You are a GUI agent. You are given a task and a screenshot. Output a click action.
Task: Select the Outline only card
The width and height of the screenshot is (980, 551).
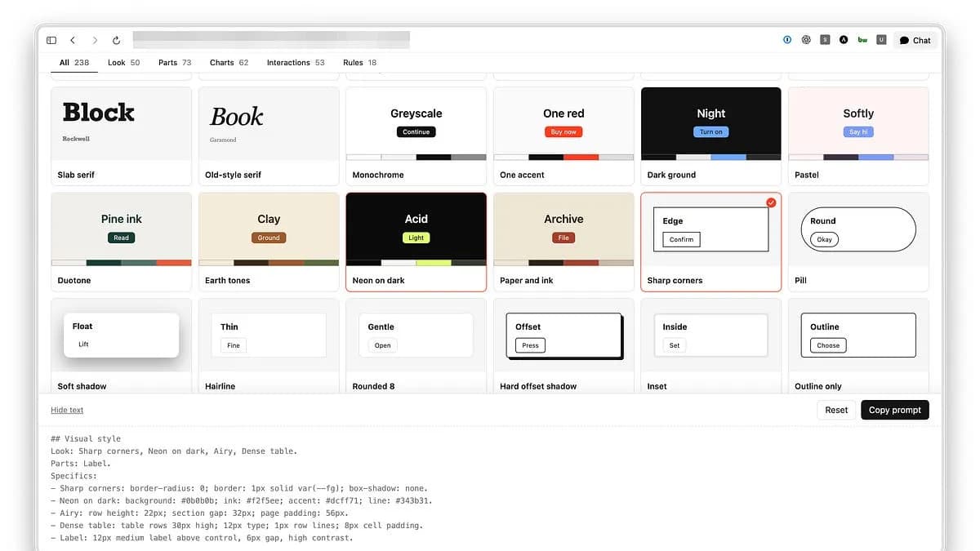pos(858,347)
